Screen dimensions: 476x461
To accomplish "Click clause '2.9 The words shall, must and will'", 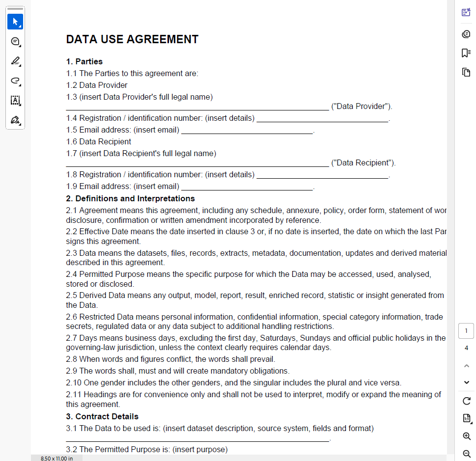I will pos(178,371).
